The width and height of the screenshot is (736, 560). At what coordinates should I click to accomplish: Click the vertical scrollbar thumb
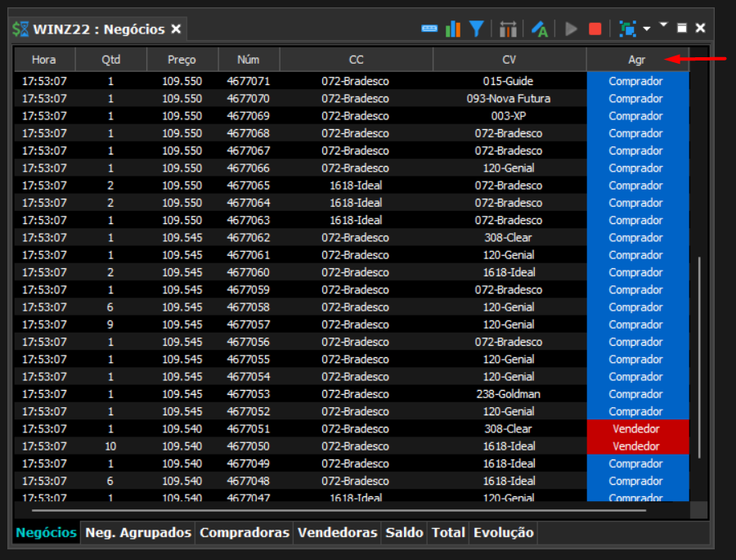coord(699,358)
